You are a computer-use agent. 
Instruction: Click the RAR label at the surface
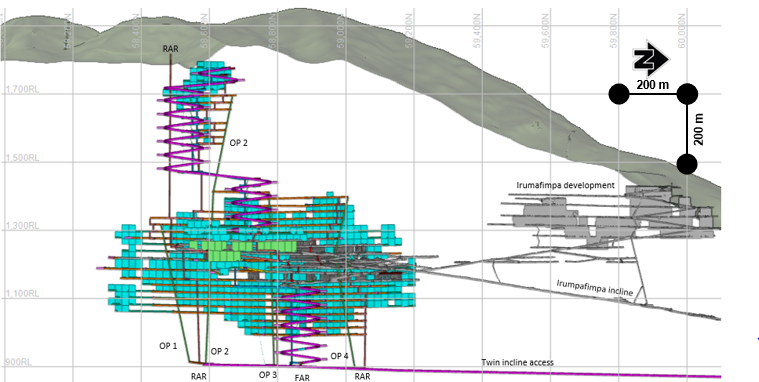click(x=170, y=49)
